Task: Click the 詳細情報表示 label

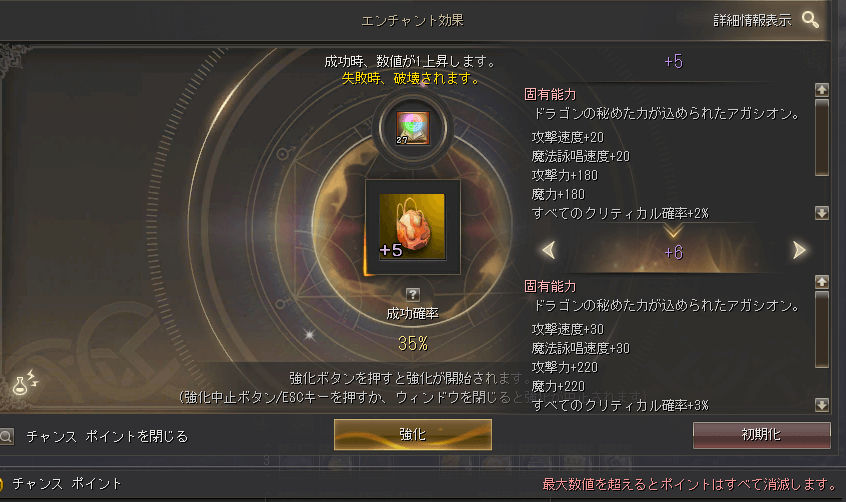Action: coord(752,21)
